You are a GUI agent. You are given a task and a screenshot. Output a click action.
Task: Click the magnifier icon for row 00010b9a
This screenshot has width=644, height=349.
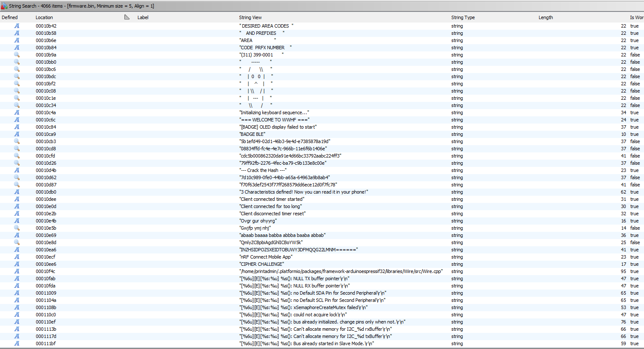tap(17, 55)
